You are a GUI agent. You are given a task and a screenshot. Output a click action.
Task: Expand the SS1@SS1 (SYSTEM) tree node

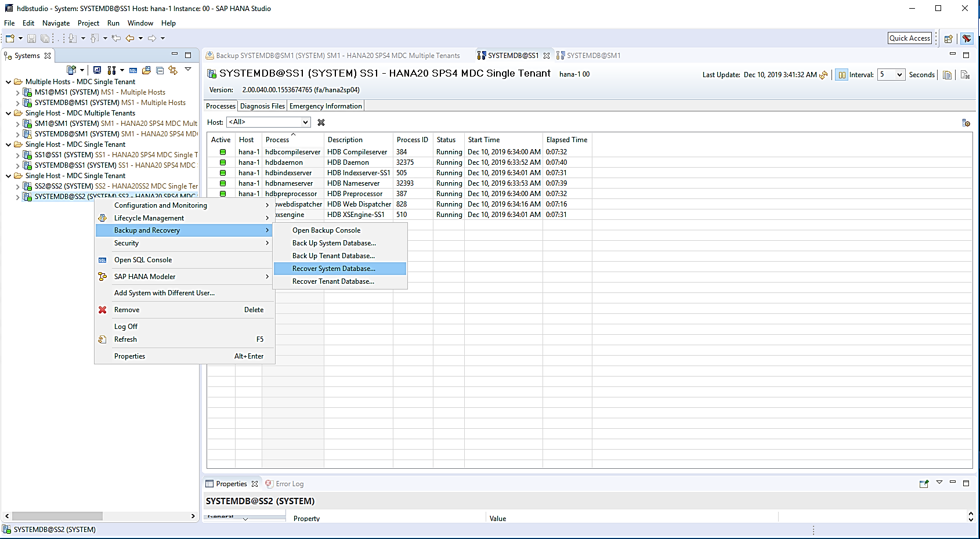[17, 155]
